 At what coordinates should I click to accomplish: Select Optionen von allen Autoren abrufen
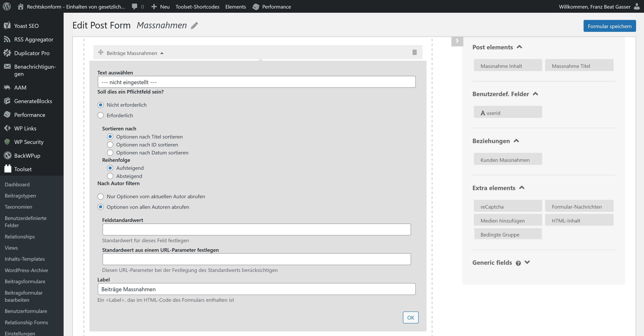click(101, 207)
